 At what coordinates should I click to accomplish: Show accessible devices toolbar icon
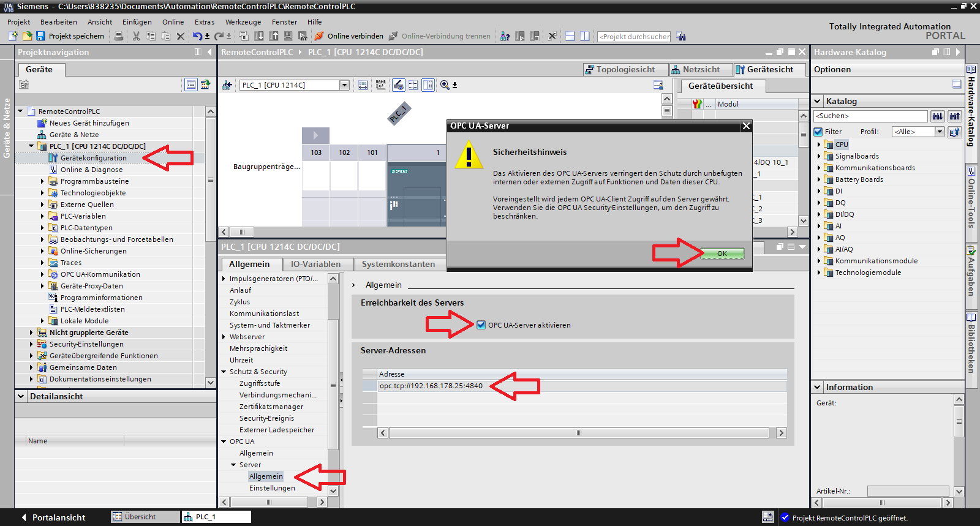point(505,36)
